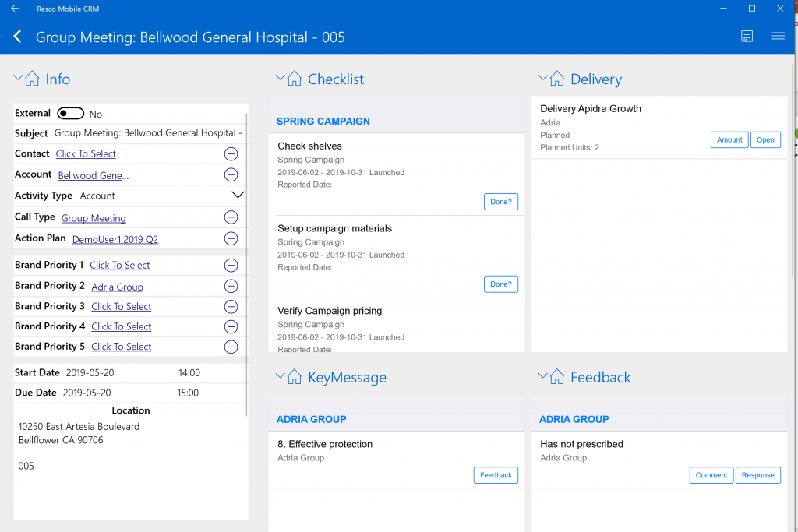Image resolution: width=798 pixels, height=532 pixels.
Task: Click the Verify Campaign pricing item
Action: (330, 311)
